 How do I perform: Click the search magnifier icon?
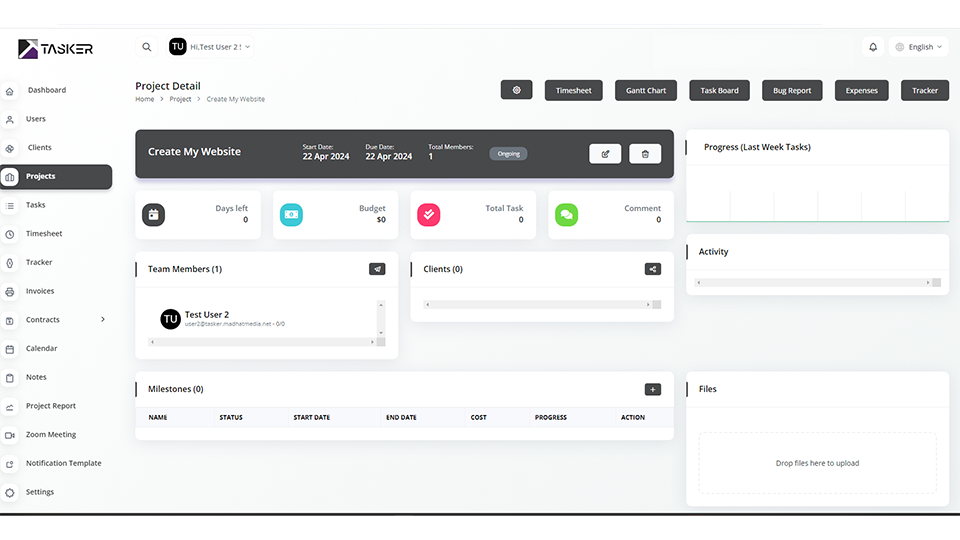pos(147,47)
